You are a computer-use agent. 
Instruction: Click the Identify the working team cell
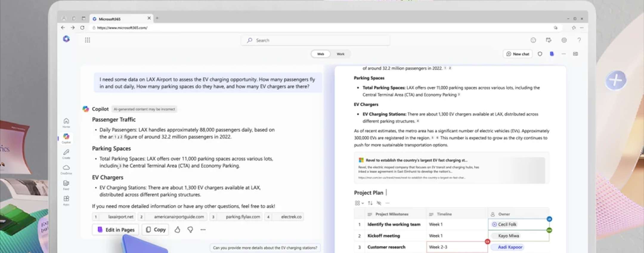pos(395,224)
